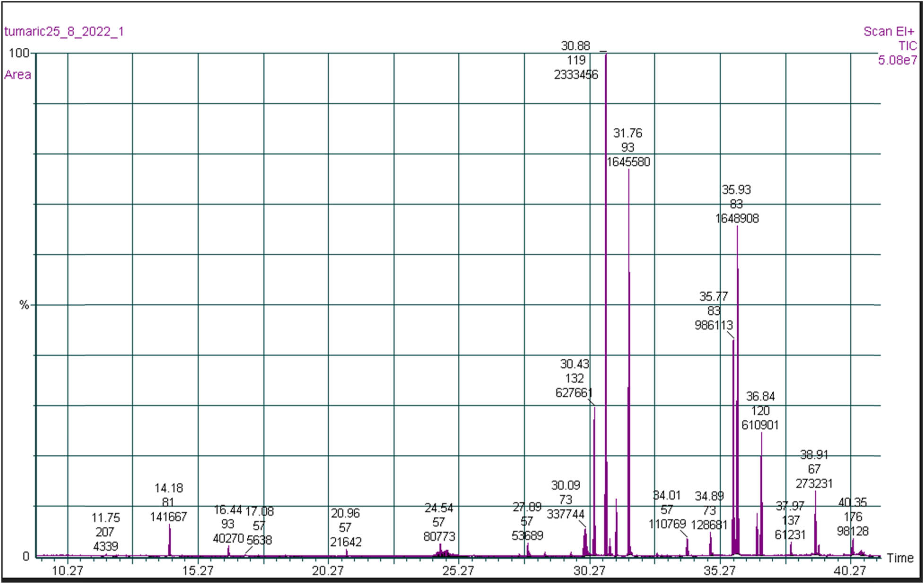924x584 pixels.
Task: Click the 27.89 peak label
Action: [x=527, y=507]
